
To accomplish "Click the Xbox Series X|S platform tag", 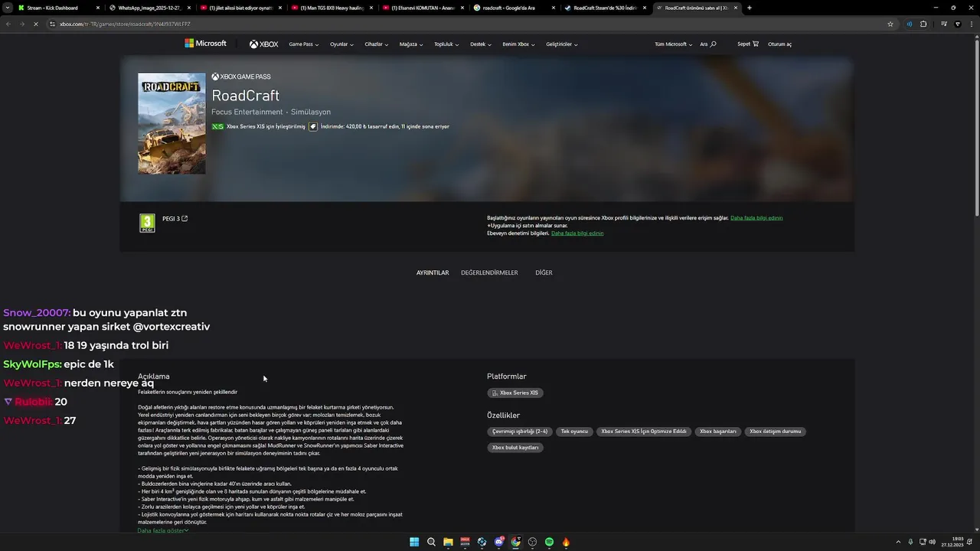I will [515, 393].
